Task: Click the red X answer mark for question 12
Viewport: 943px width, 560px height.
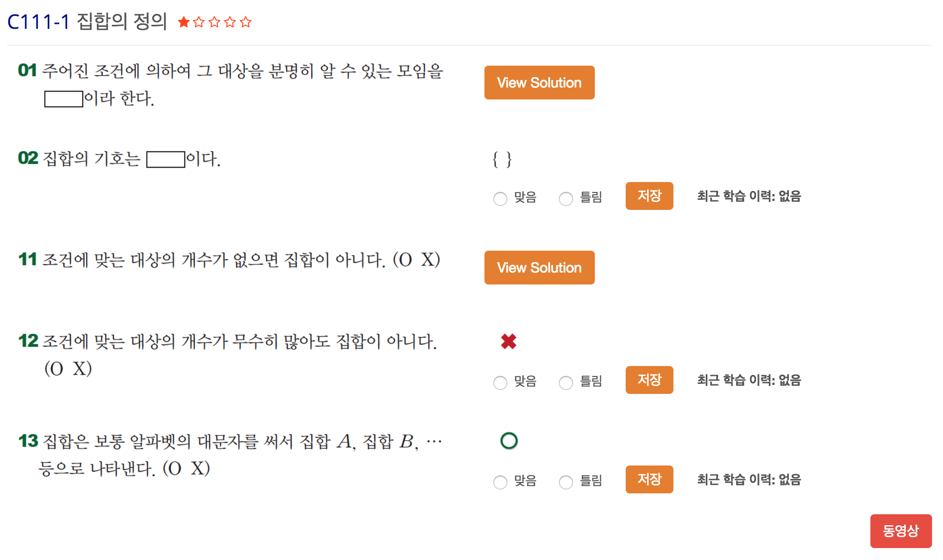Action: click(x=508, y=341)
